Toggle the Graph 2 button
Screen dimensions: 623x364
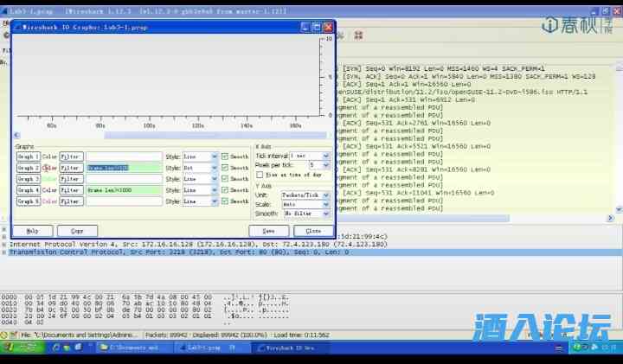28,168
